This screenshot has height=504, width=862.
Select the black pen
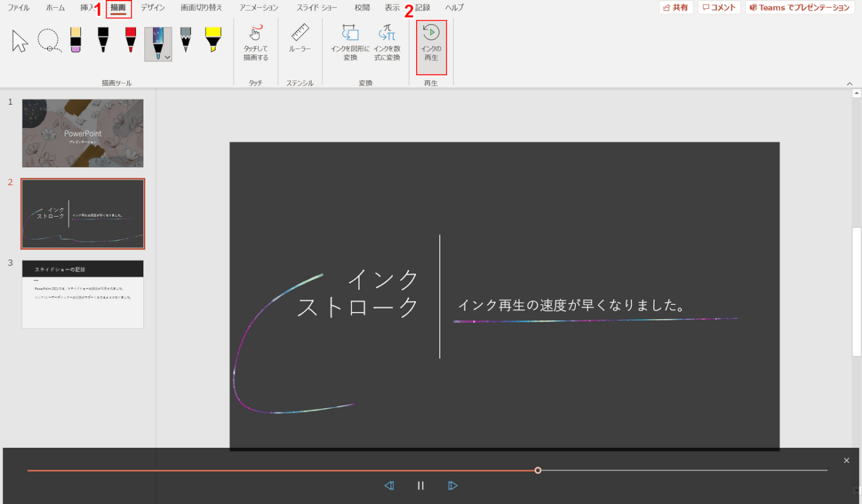[103, 41]
